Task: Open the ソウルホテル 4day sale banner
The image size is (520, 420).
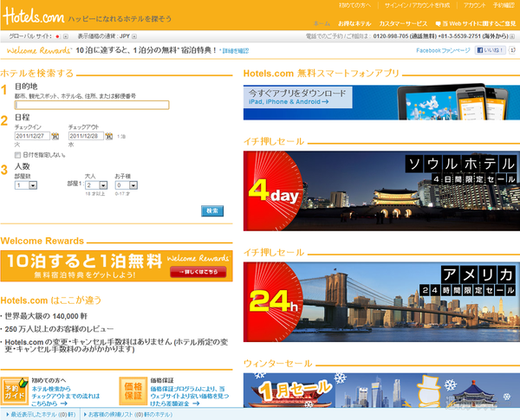Action: point(381,191)
